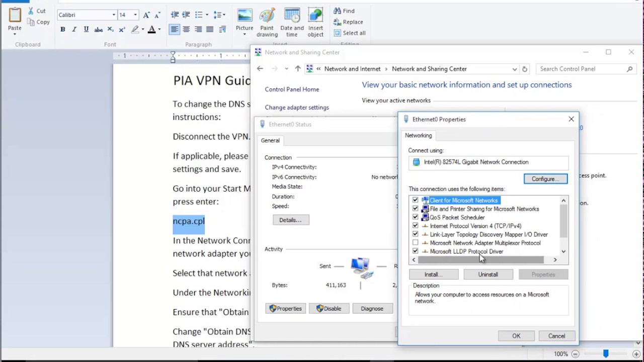Toggle Internet Protocol Version 4 checkbox
This screenshot has width=644, height=362.
(x=415, y=226)
